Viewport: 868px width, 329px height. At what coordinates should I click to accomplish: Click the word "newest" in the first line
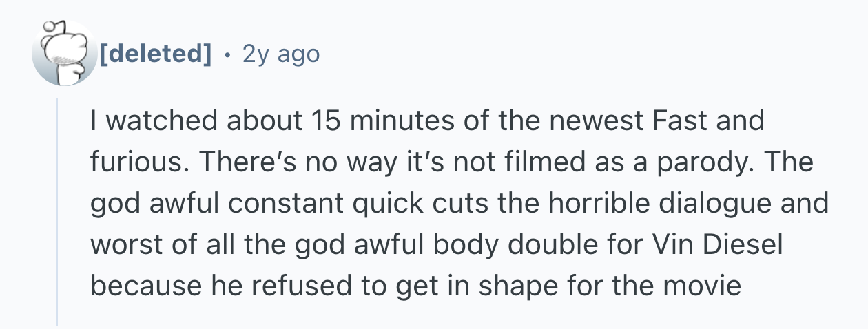point(590,120)
